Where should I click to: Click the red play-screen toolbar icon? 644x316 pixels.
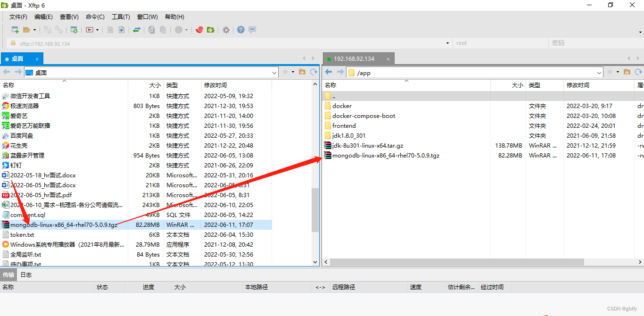click(90, 30)
